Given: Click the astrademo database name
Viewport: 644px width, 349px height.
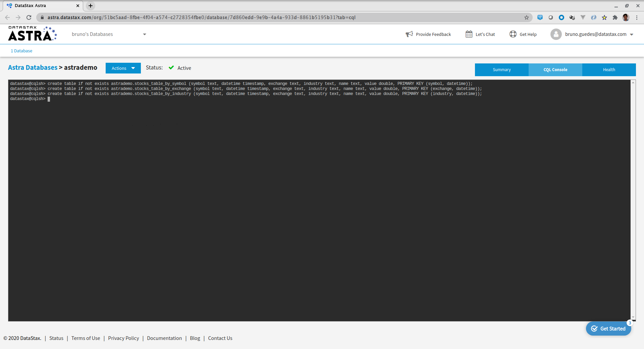Looking at the screenshot, I should pos(80,67).
